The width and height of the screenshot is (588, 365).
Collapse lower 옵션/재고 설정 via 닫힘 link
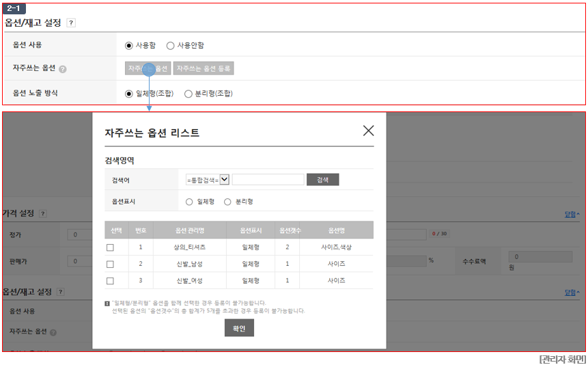click(572, 293)
